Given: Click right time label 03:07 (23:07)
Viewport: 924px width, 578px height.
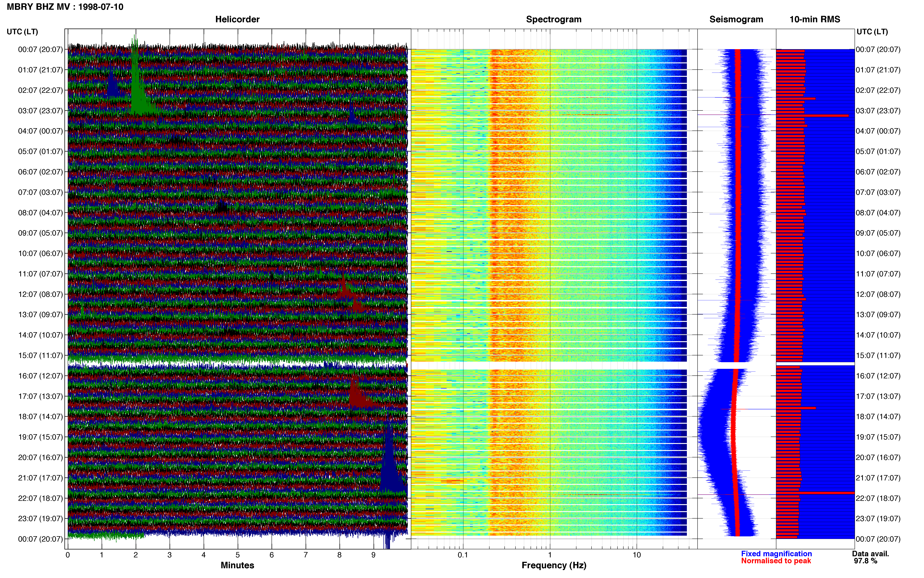Looking at the screenshot, I should pos(878,111).
